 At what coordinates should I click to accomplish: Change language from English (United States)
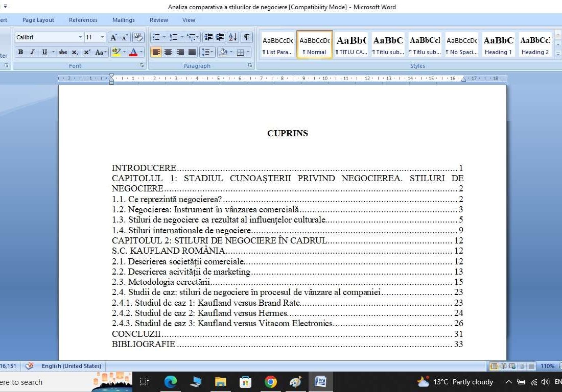pos(71,366)
